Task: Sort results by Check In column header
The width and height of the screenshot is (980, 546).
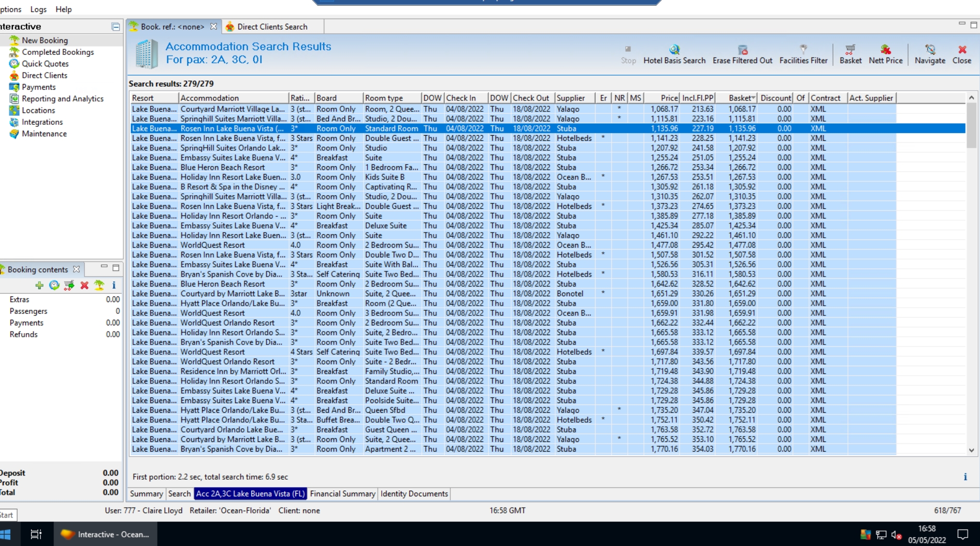Action: coord(466,98)
